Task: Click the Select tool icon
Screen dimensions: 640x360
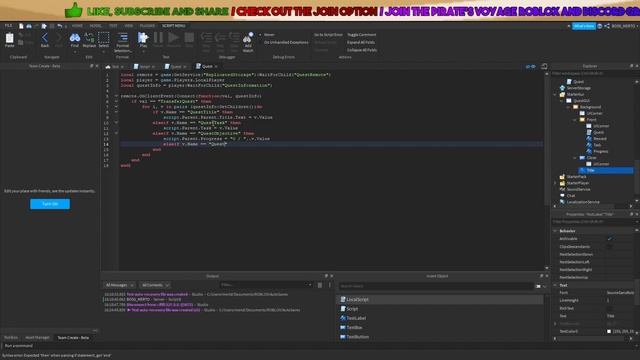Action: pyautogui.click(x=104, y=38)
